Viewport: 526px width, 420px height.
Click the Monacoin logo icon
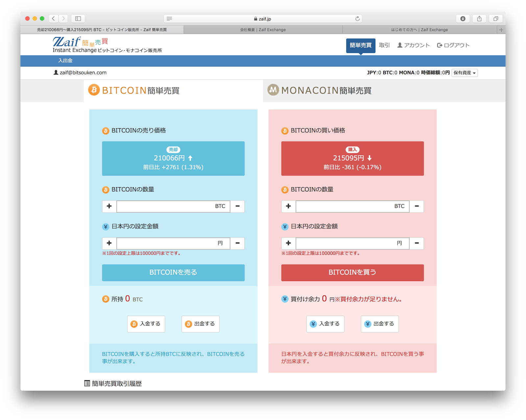[x=273, y=90]
